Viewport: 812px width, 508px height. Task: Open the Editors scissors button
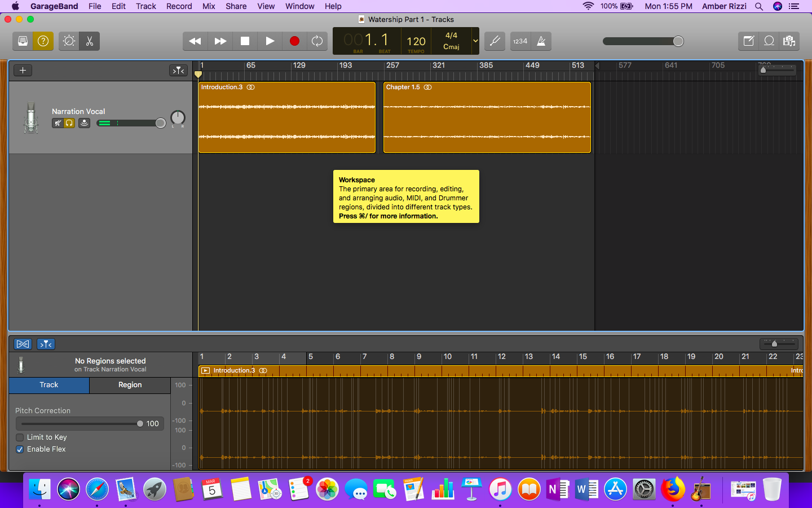point(90,41)
